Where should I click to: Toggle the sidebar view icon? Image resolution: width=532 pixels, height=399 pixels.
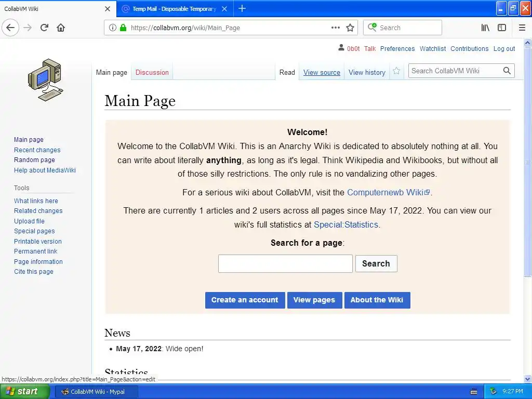click(502, 28)
